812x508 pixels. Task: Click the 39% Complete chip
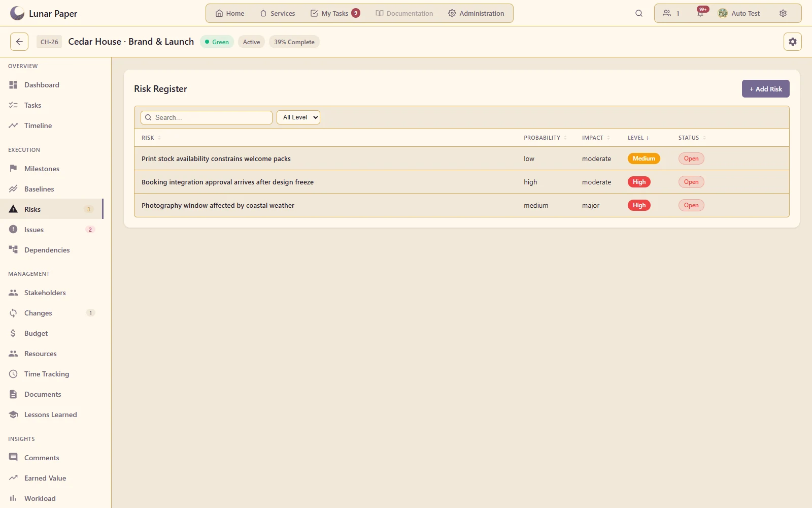coord(294,42)
